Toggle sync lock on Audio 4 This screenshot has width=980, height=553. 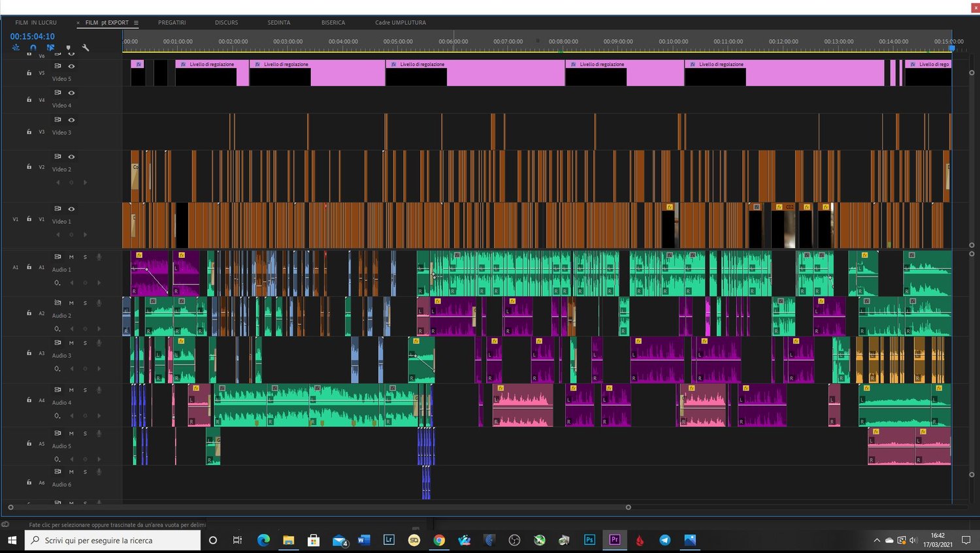tap(57, 390)
